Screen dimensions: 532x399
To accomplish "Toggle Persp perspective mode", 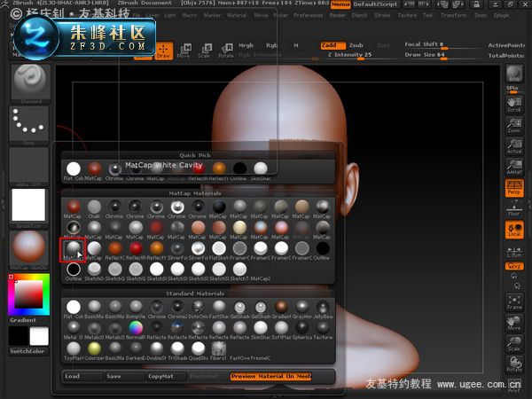I will click(x=514, y=188).
